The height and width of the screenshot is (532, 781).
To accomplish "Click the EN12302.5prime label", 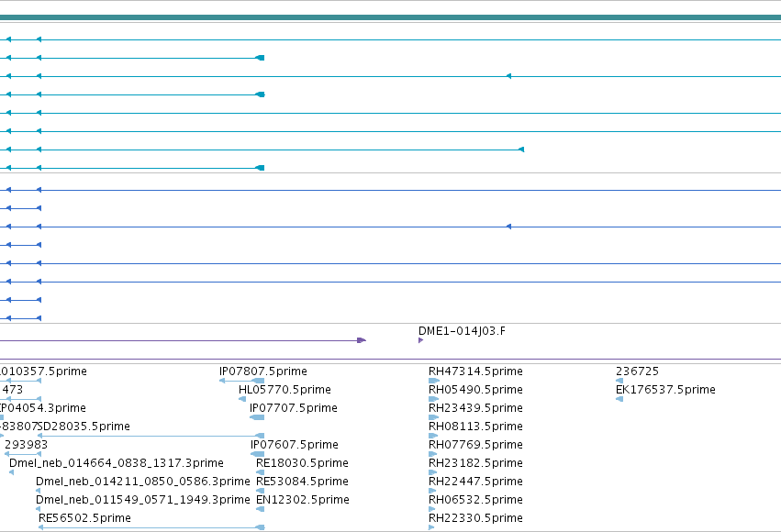I will [302, 500].
